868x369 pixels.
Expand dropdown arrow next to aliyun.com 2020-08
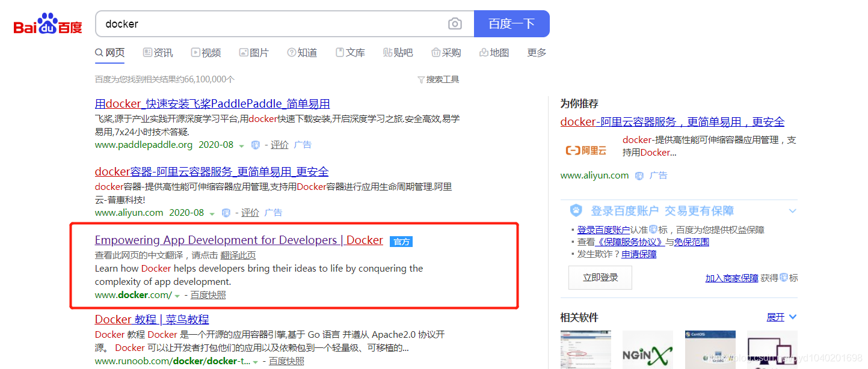[x=212, y=214]
